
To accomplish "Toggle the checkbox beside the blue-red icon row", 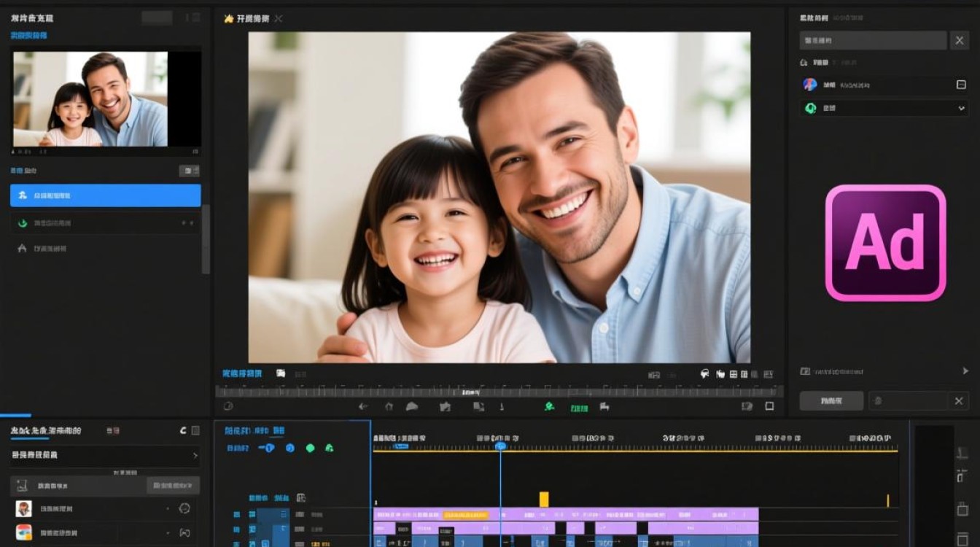I will 961,85.
